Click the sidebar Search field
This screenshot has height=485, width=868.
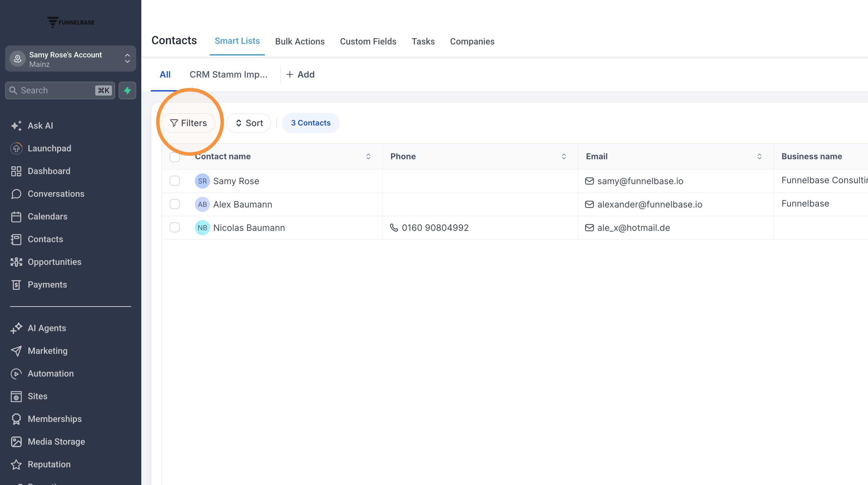click(x=60, y=90)
